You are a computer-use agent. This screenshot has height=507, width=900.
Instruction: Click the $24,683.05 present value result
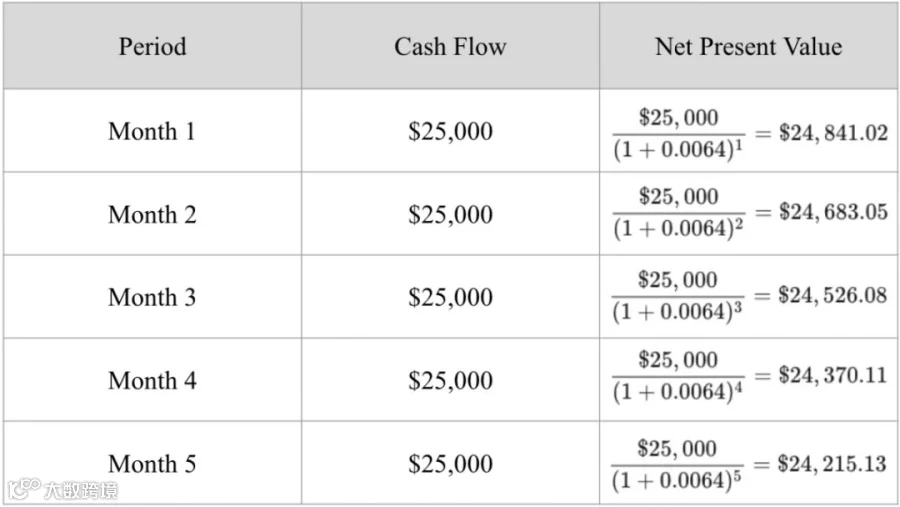(x=833, y=212)
